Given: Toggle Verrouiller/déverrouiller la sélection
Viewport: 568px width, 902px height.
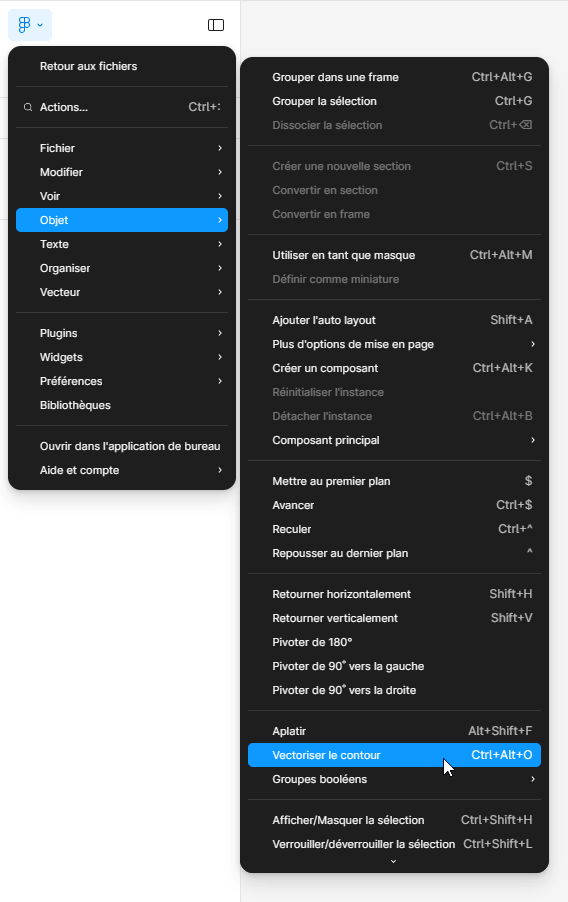Looking at the screenshot, I should tap(394, 844).
